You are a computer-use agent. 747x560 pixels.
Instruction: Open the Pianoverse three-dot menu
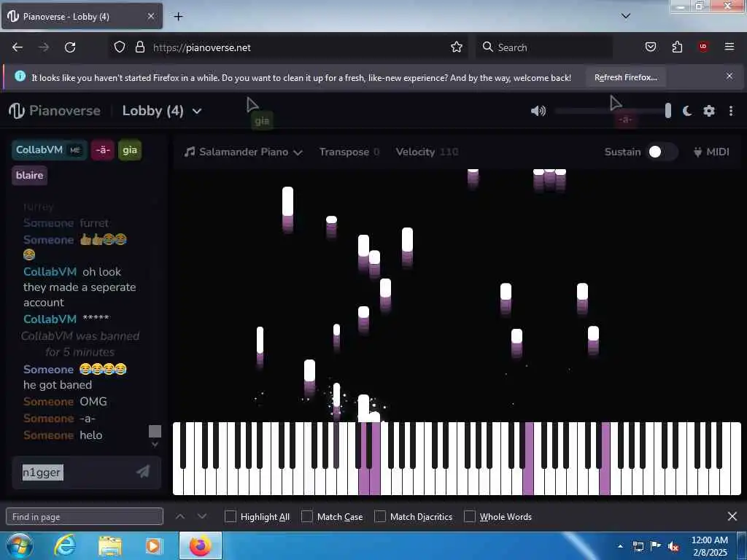(x=731, y=111)
